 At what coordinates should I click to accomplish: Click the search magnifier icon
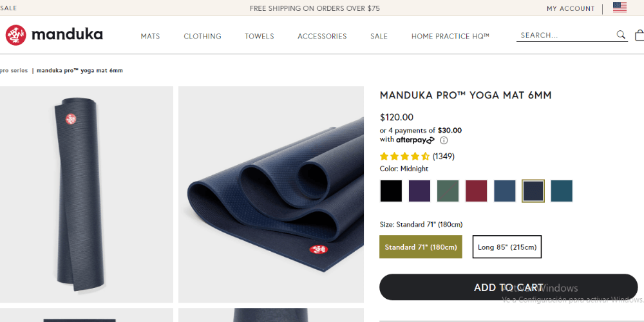click(621, 35)
